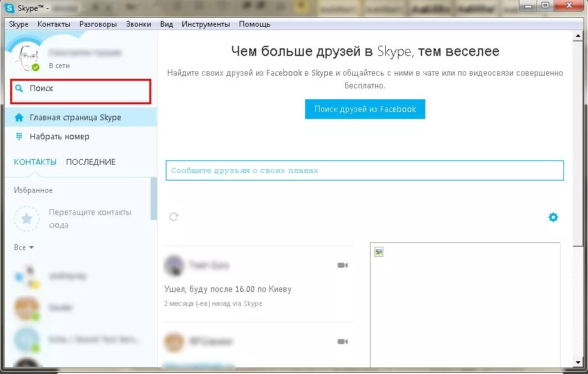Open the Skype menu
This screenshot has height=374, width=588.
coord(18,24)
